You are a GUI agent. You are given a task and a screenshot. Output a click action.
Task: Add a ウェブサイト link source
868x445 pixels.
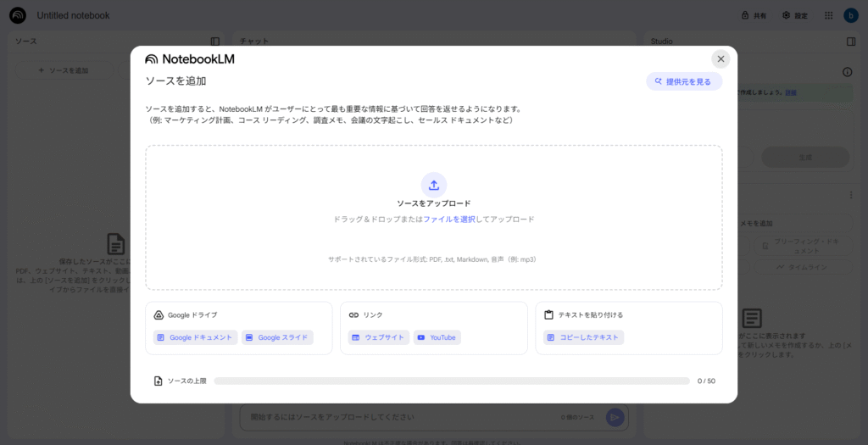tap(379, 337)
